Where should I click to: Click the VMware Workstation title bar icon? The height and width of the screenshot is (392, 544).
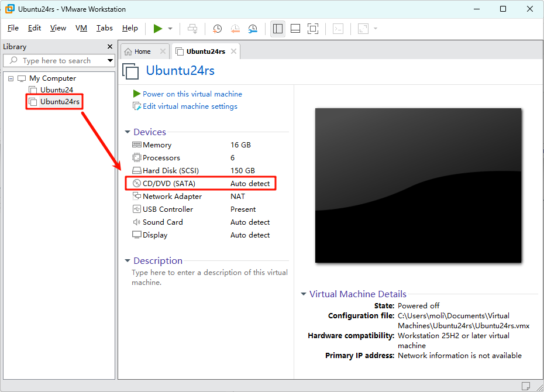pyautogui.click(x=10, y=9)
